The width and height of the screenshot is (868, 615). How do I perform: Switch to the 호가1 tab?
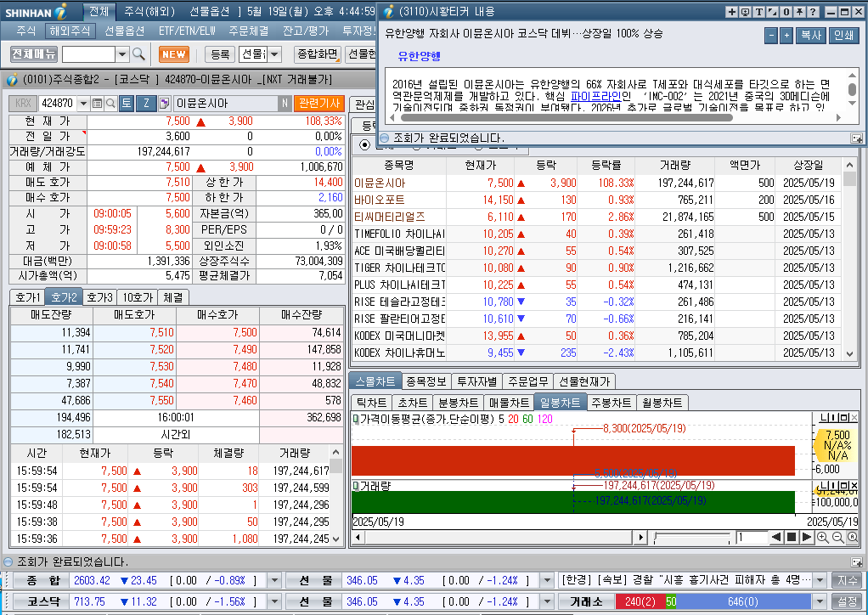pyautogui.click(x=27, y=297)
